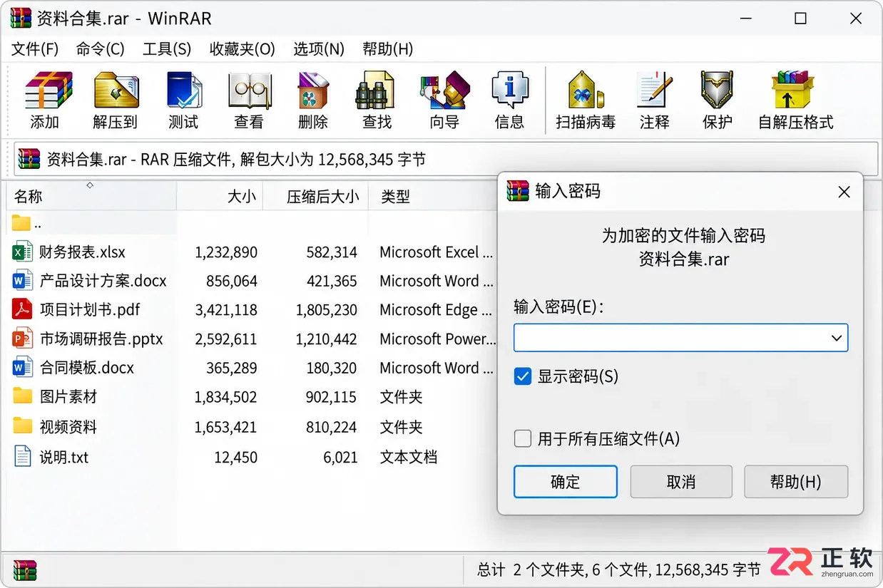Click the 添加 (Add) toolbar icon

tap(49, 91)
